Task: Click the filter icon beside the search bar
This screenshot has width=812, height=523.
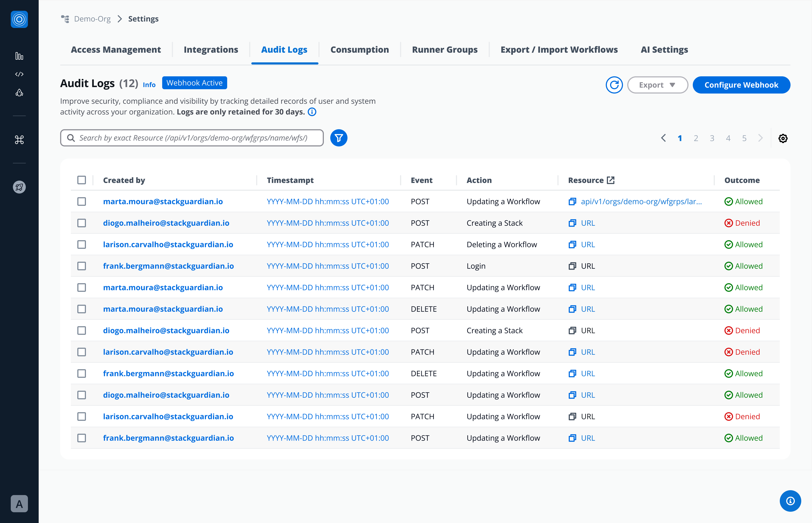Action: (x=339, y=138)
